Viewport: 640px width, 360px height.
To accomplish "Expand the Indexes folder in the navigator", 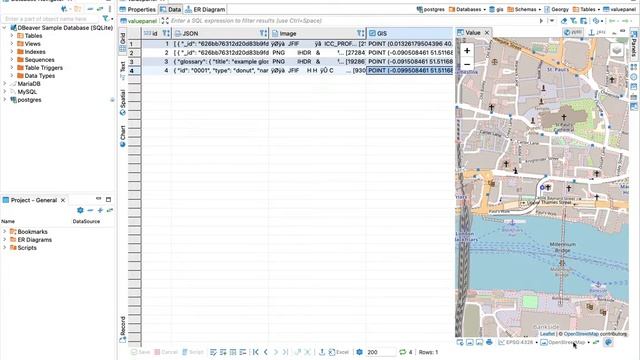I will (12, 52).
